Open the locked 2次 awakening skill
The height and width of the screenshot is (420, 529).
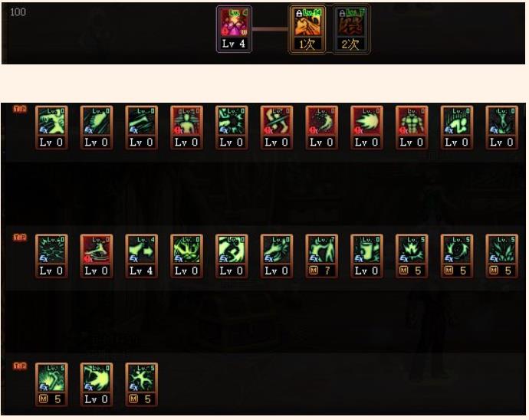click(351, 29)
